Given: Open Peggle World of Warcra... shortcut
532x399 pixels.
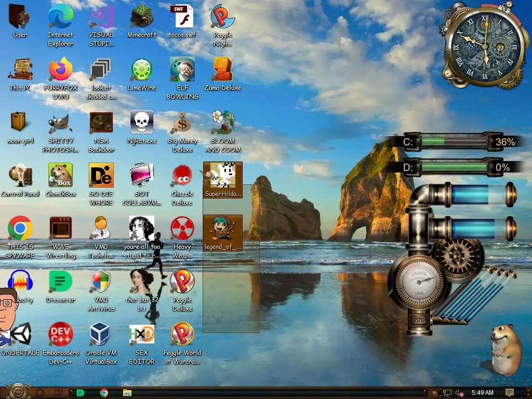Looking at the screenshot, I should pyautogui.click(x=182, y=343).
